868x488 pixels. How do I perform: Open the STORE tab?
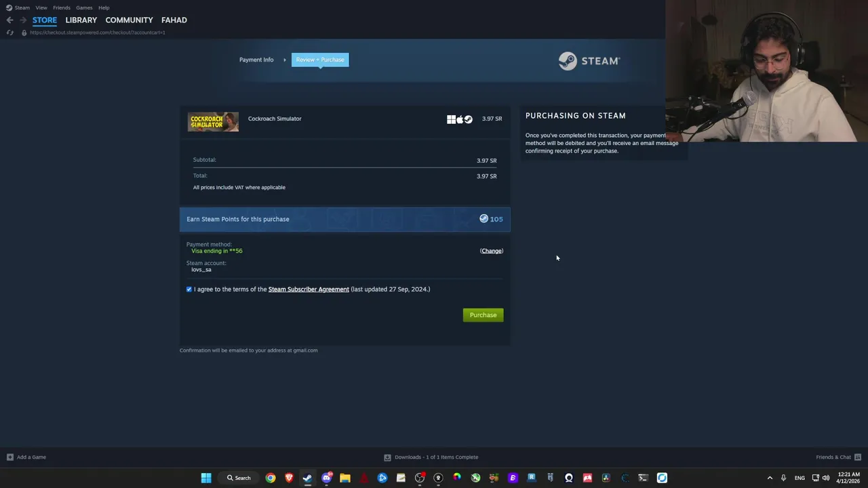point(45,20)
